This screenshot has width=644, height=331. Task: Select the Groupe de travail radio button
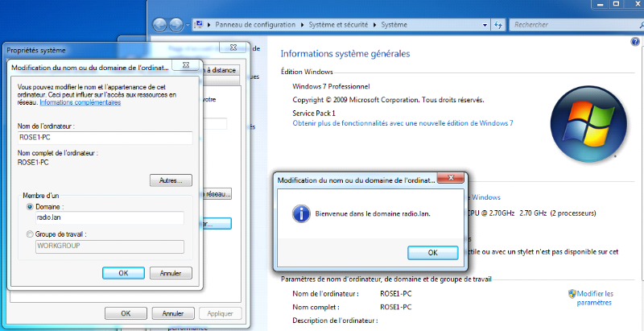point(30,234)
